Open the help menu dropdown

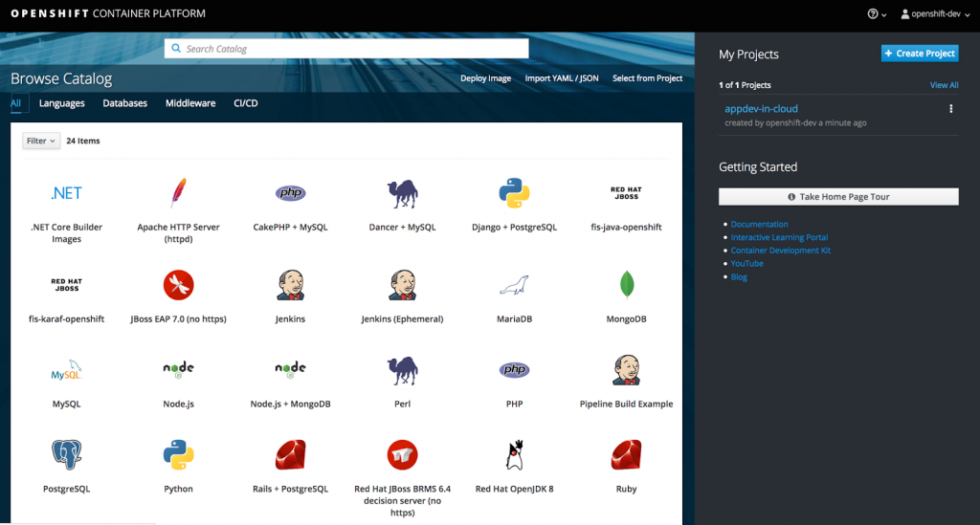pyautogui.click(x=877, y=14)
